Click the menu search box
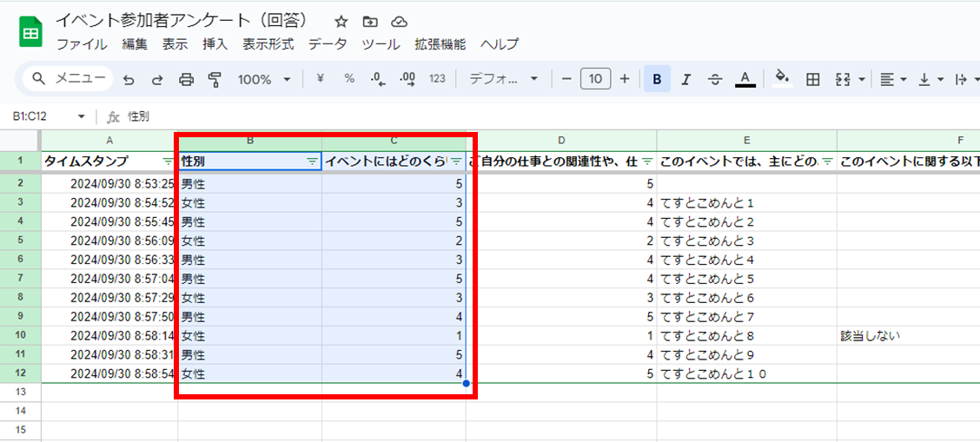Viewport: 980px width, 442px height. [x=68, y=79]
